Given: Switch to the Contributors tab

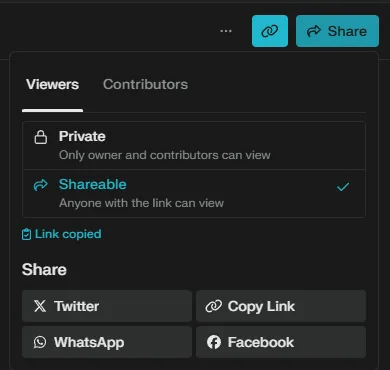Looking at the screenshot, I should coord(145,84).
